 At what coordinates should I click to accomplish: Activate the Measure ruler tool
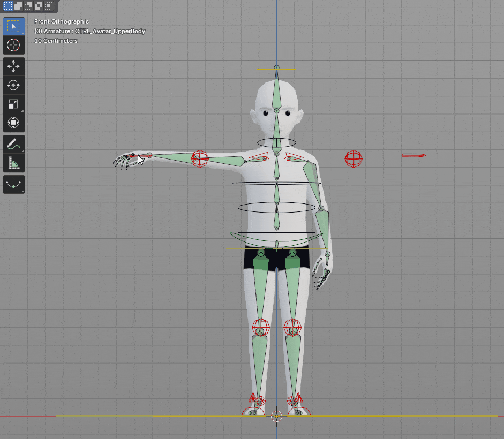13,163
